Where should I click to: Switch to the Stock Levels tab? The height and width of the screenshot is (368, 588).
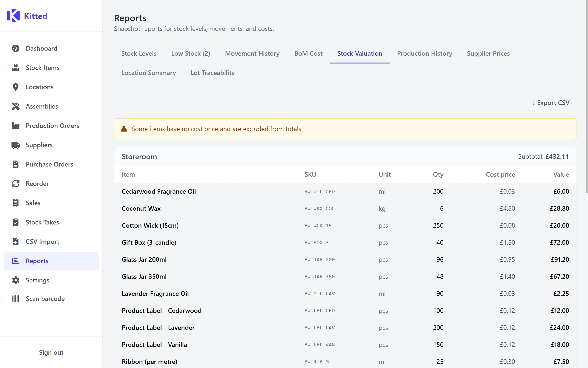(x=139, y=54)
